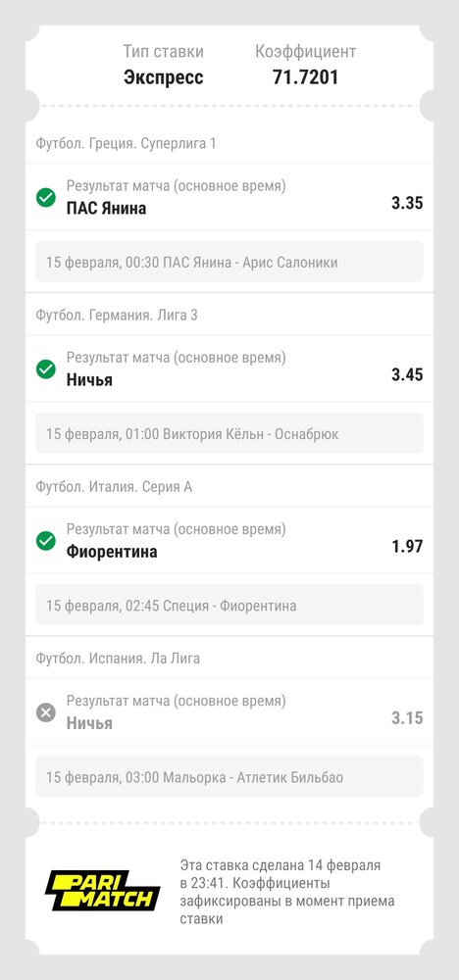459x980 pixels.
Task: Click the green checkmark beside Ничья in Germany Liga 3
Action: coord(46,368)
